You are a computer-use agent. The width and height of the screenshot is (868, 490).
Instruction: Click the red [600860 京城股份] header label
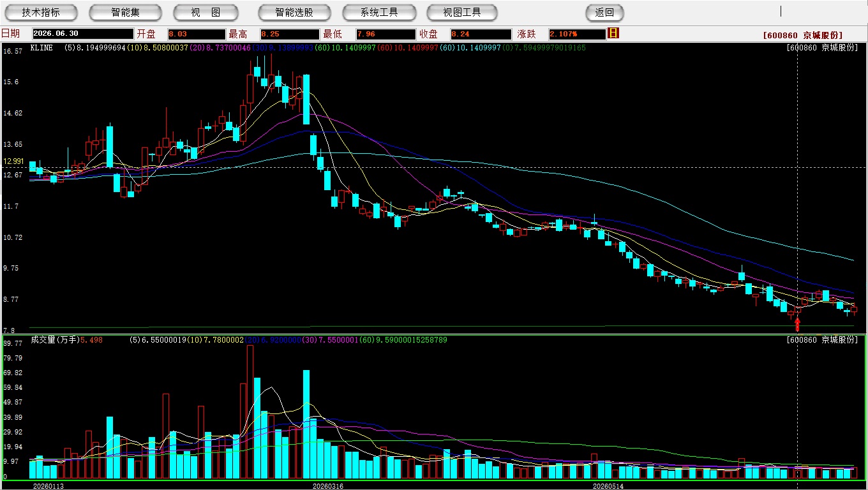coord(803,35)
